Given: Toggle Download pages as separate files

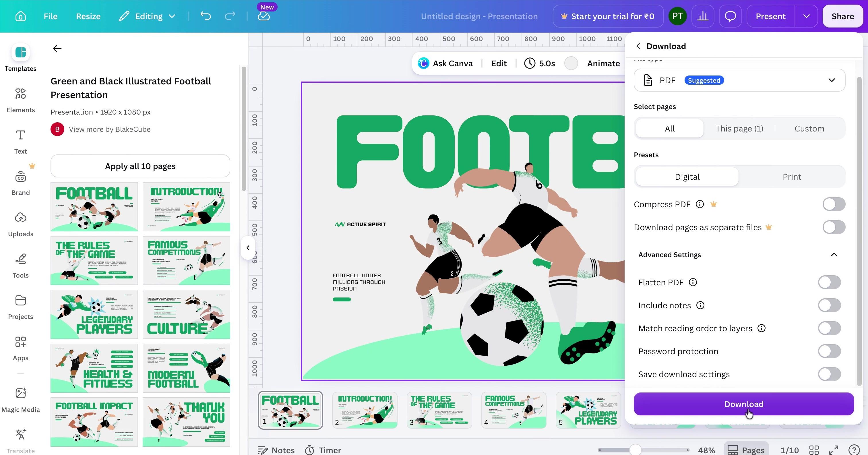Looking at the screenshot, I should 834,227.
